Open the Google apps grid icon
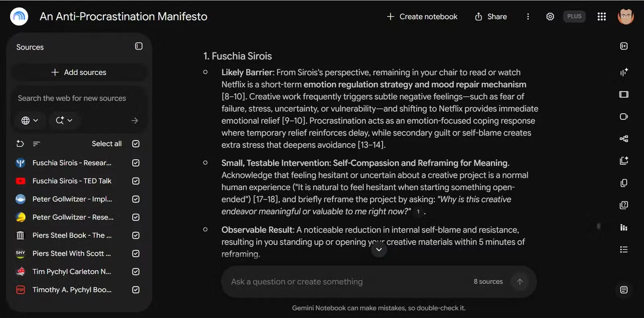 [x=601, y=17]
